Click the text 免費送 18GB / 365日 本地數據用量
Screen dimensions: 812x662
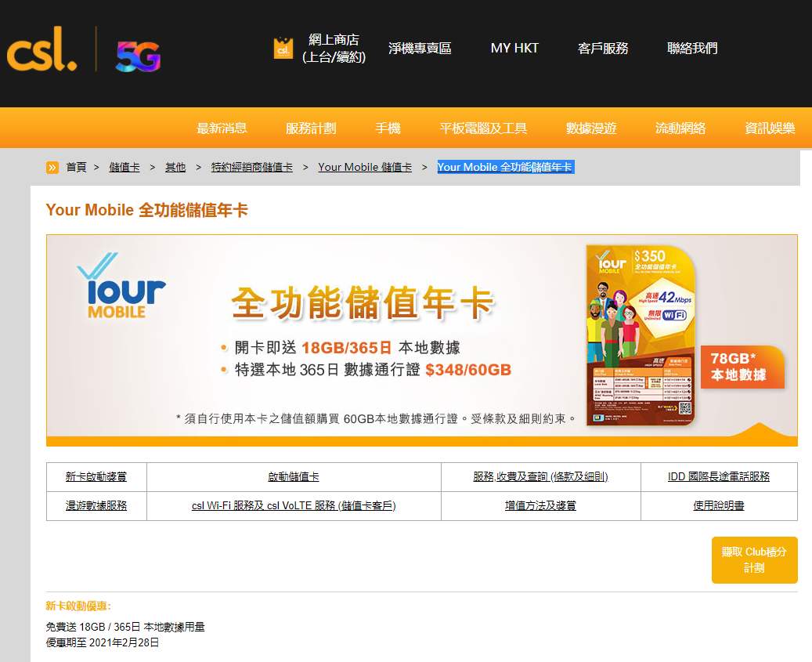pyautogui.click(x=125, y=627)
